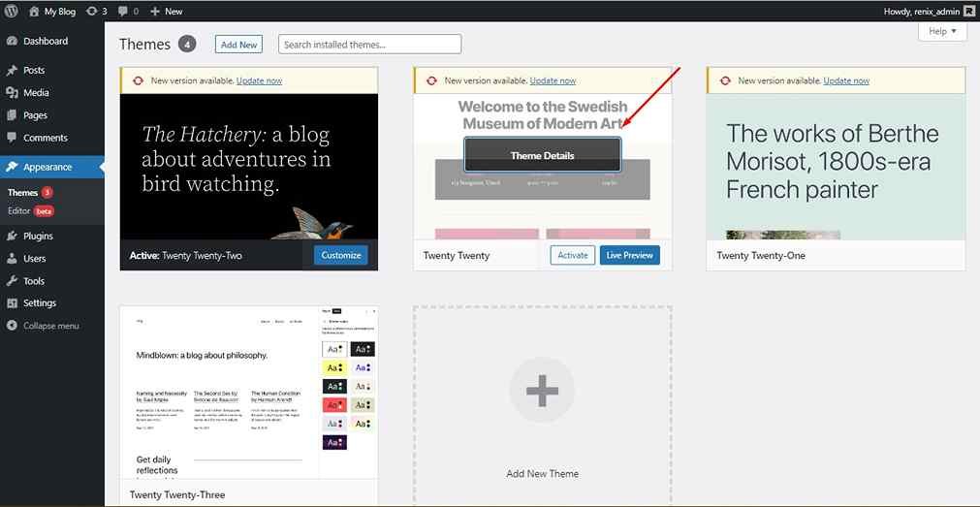Click the large plus icon to add theme
The height and width of the screenshot is (507, 980).
click(542, 391)
